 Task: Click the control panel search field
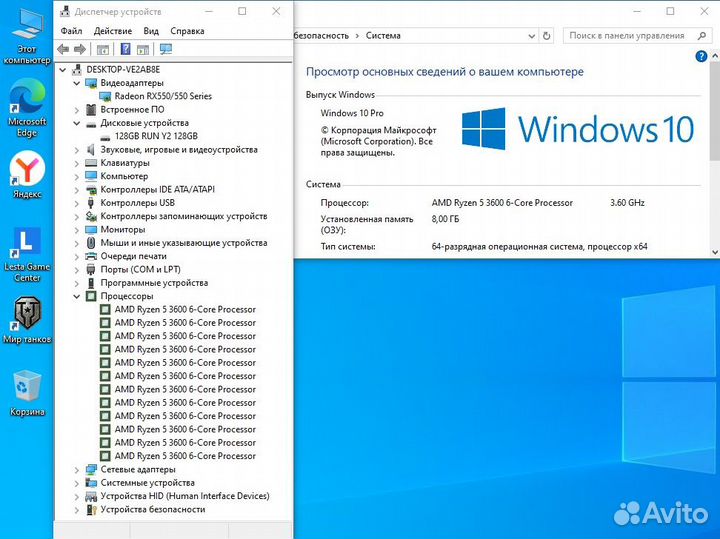[x=632, y=35]
